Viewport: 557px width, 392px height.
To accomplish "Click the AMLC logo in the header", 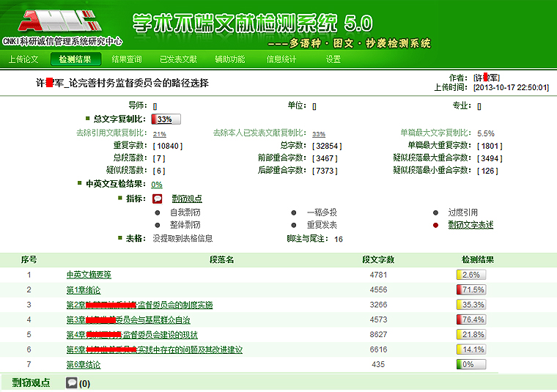I will [x=63, y=22].
